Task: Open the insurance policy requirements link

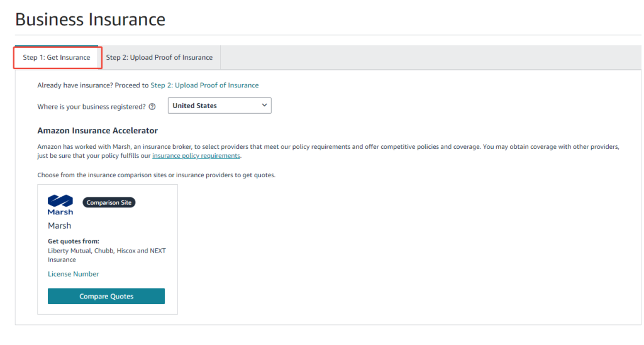Action: tap(196, 156)
